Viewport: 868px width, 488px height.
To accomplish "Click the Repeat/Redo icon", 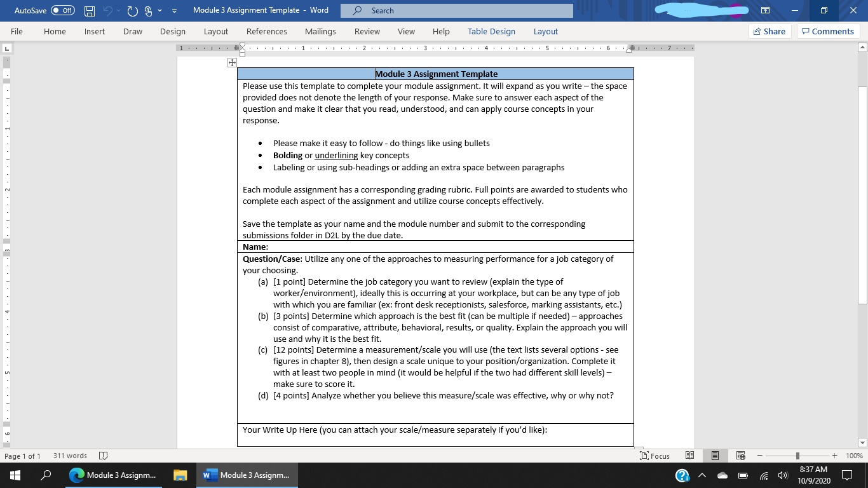I will [x=132, y=10].
